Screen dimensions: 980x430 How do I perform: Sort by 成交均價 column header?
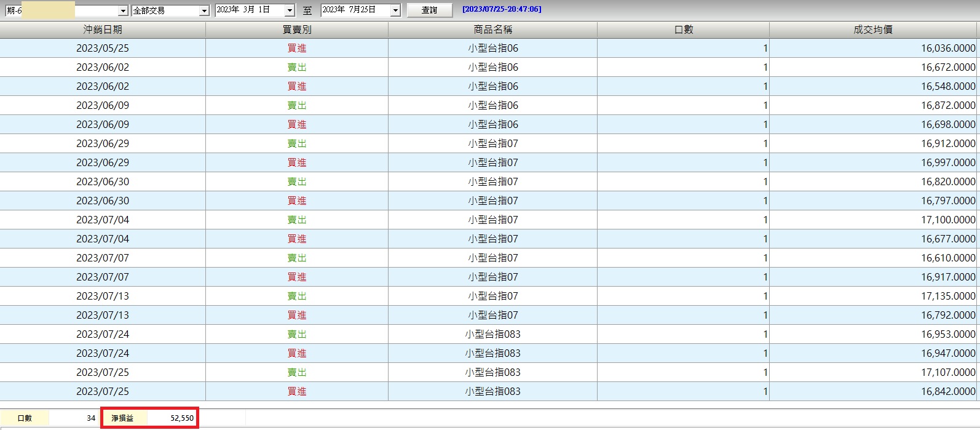873,30
